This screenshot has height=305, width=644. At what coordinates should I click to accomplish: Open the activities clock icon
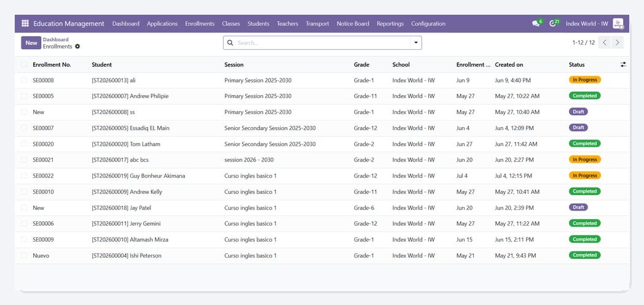[553, 23]
